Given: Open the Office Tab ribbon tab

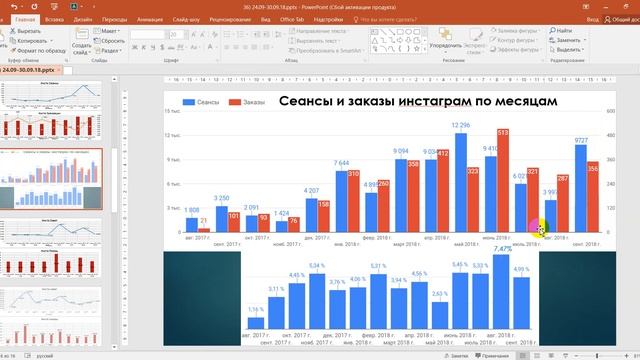Looking at the screenshot, I should coord(292,19).
